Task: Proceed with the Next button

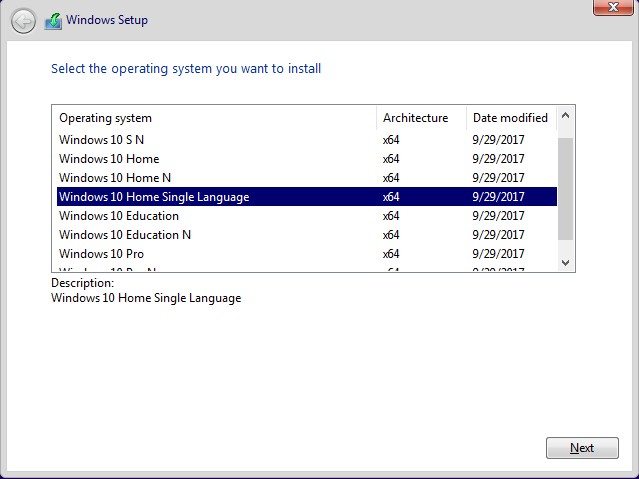Action: point(582,448)
